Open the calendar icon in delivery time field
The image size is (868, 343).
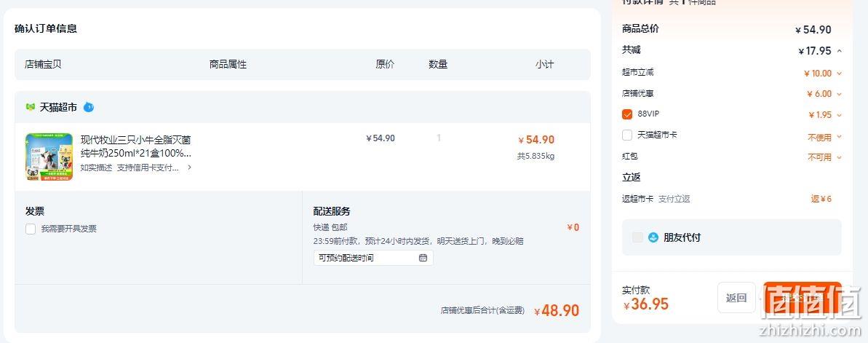[x=423, y=258]
